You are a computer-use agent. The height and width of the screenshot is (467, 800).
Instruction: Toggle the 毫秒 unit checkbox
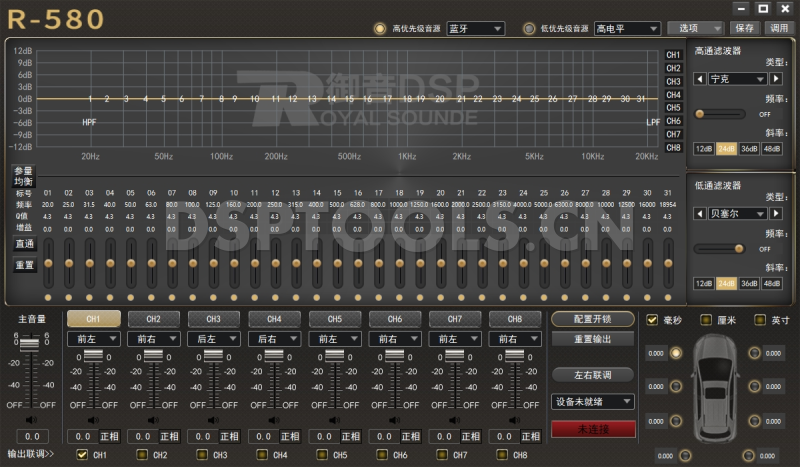652,320
